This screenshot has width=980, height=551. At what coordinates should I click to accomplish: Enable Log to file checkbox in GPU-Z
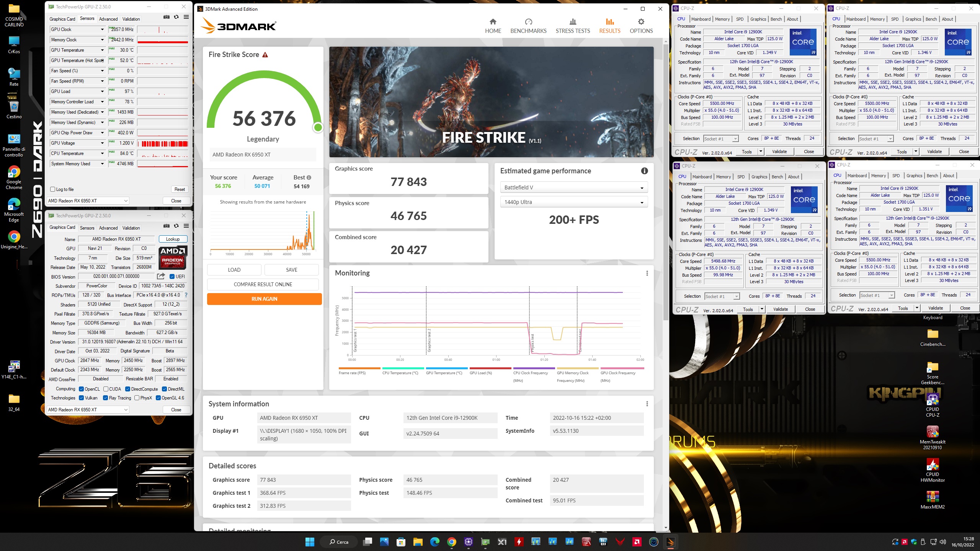[53, 189]
